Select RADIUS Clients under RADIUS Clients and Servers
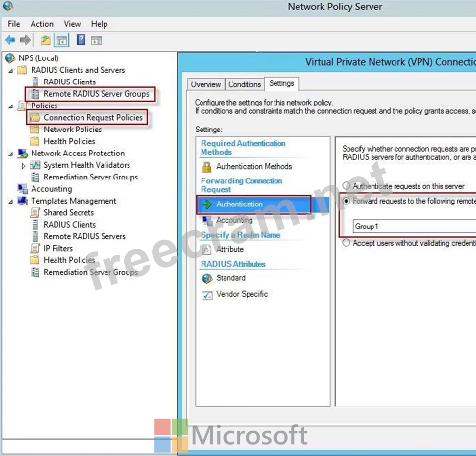 [x=70, y=82]
